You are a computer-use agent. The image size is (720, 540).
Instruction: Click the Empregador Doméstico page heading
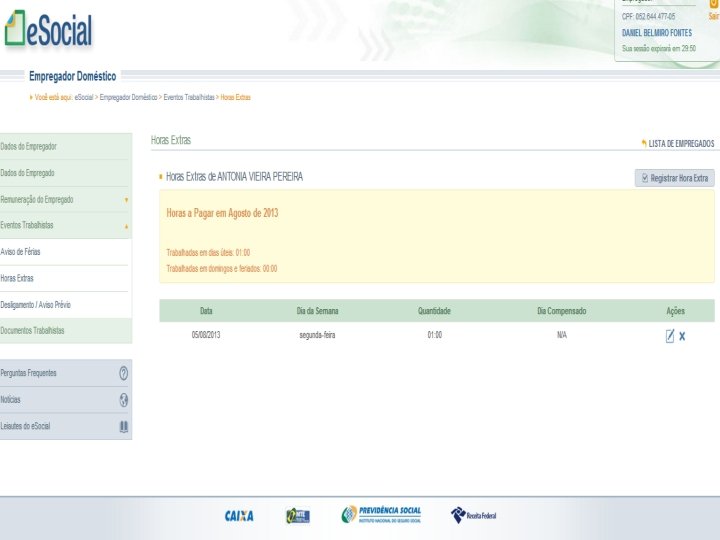(73, 76)
